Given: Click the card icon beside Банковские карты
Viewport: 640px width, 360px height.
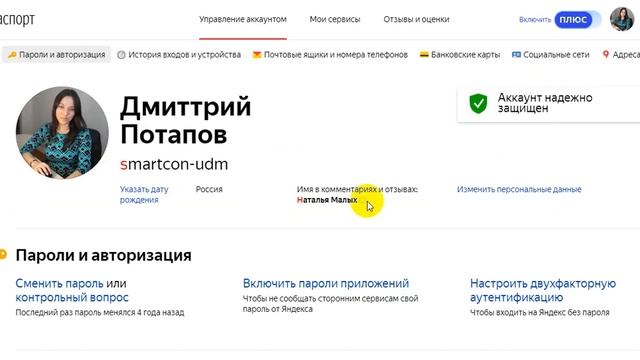Looking at the screenshot, I should 424,54.
